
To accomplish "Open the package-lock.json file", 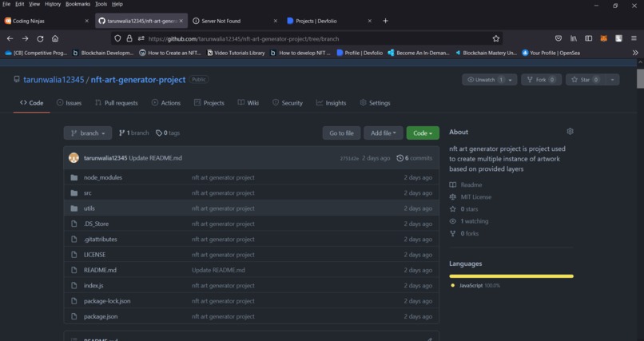I will (107, 301).
